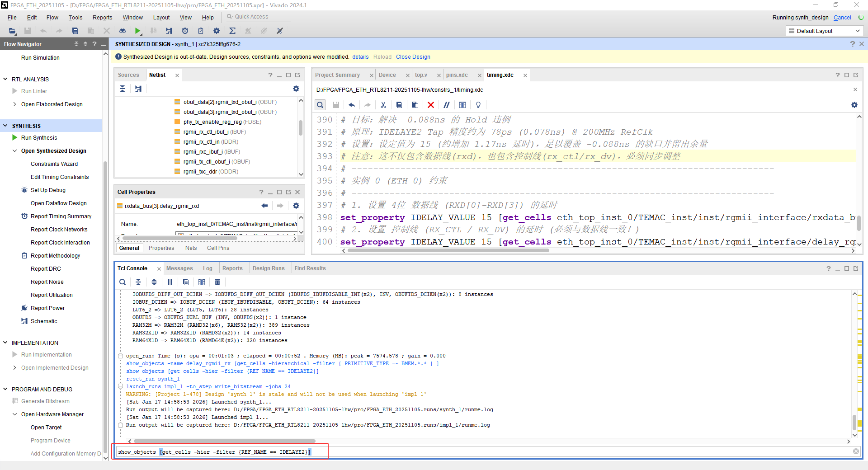This screenshot has width=868, height=470.
Task: Click the Cell Properties forward arrow
Action: [280, 206]
